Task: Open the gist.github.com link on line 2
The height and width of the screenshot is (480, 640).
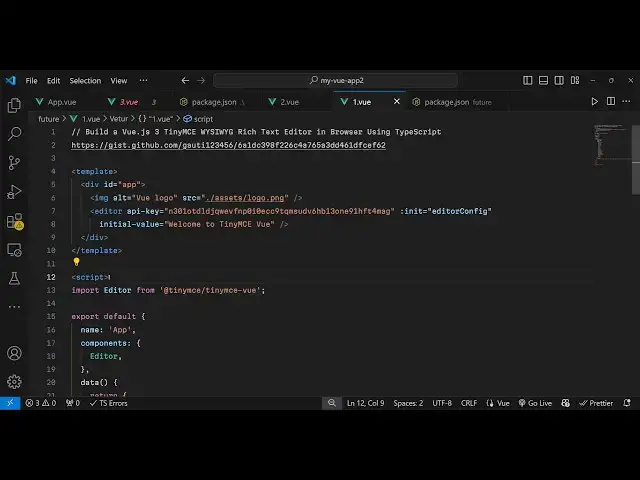Action: tap(228, 145)
